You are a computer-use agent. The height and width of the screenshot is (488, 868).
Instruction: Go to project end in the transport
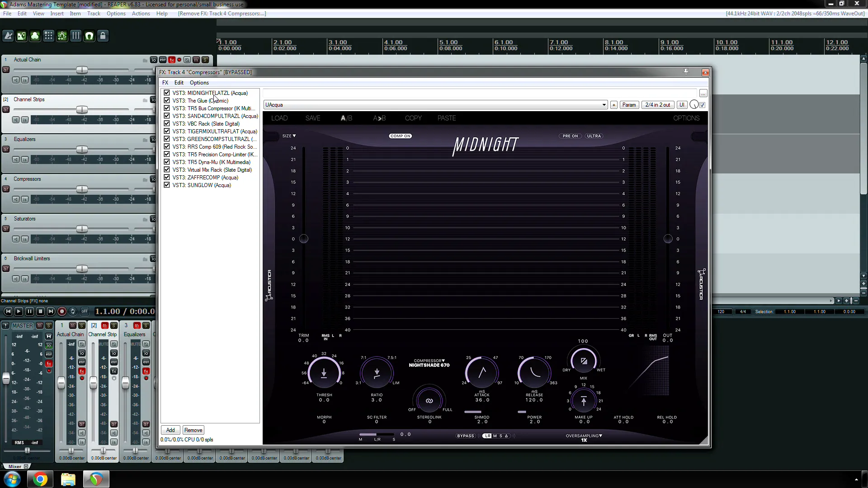point(51,311)
